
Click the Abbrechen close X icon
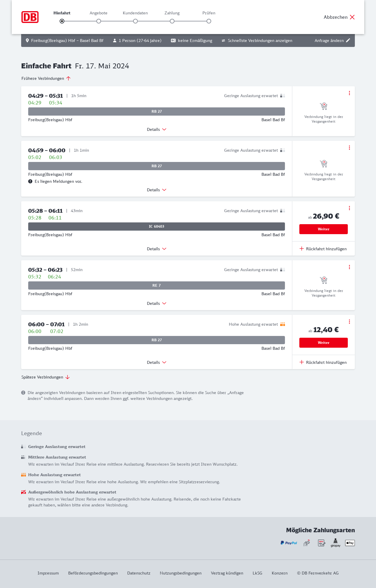[x=352, y=17]
